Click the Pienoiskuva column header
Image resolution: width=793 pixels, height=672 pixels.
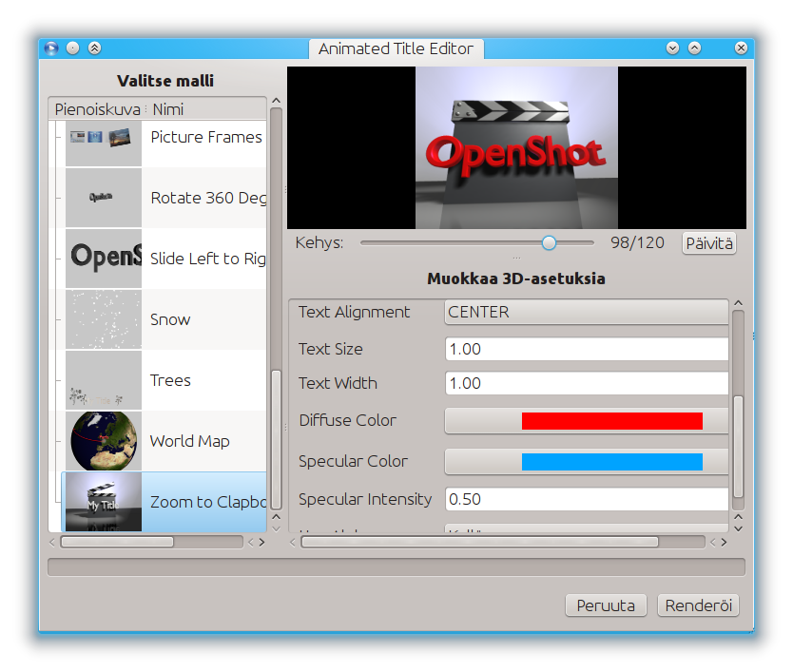[98, 109]
